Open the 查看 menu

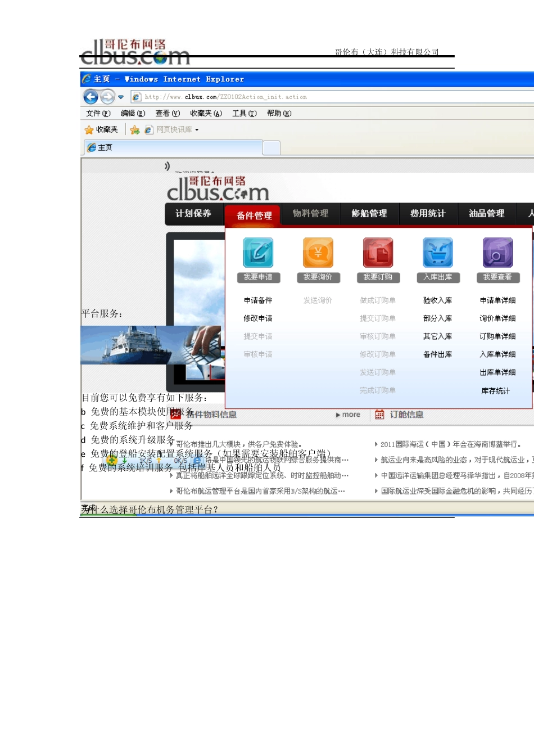(x=168, y=113)
